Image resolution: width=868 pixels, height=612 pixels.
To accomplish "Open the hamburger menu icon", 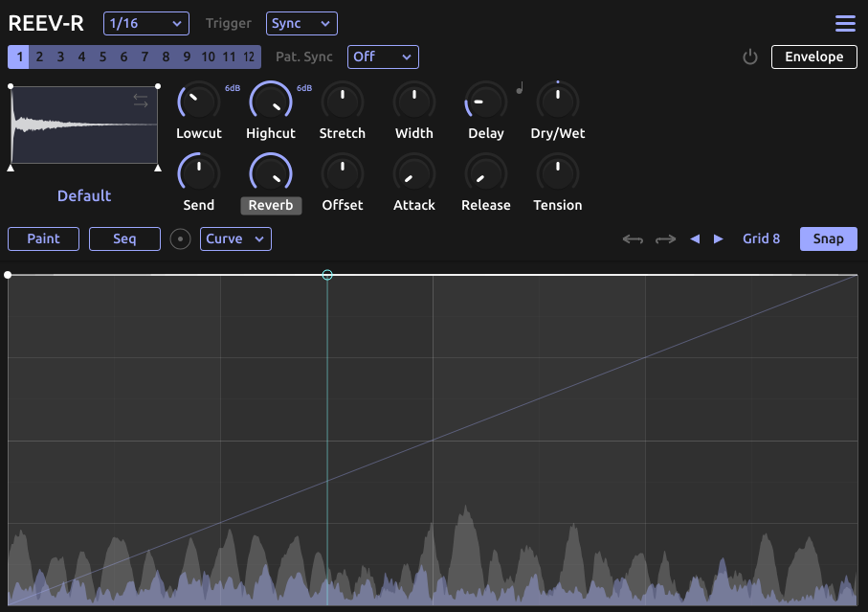I will tap(845, 24).
